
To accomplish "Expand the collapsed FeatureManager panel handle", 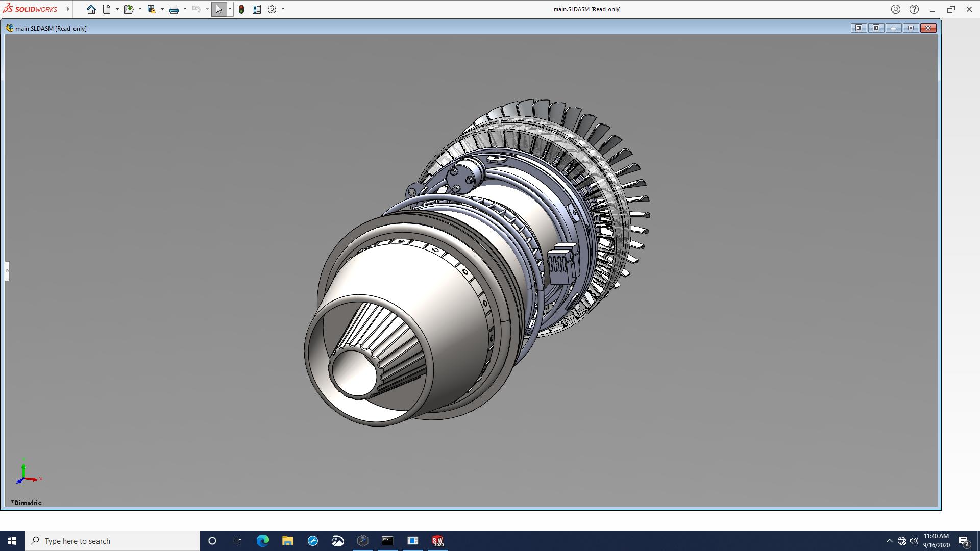I will click(x=7, y=271).
